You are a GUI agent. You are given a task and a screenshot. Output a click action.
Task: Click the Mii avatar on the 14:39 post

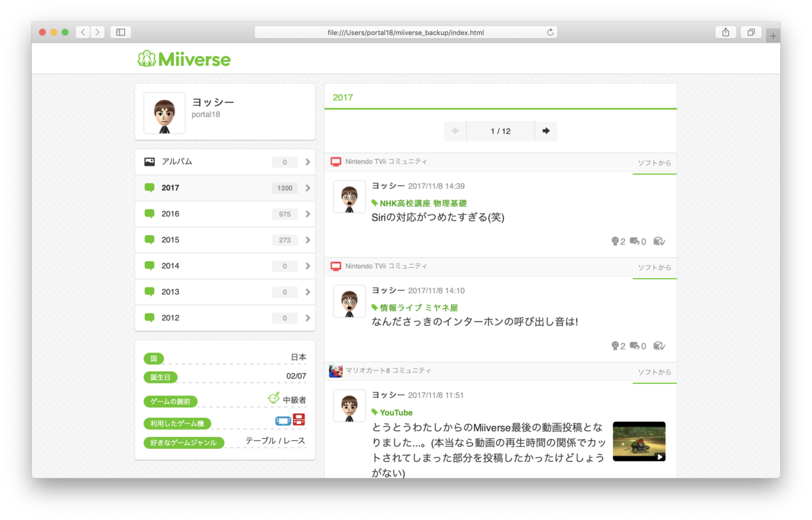[349, 197]
